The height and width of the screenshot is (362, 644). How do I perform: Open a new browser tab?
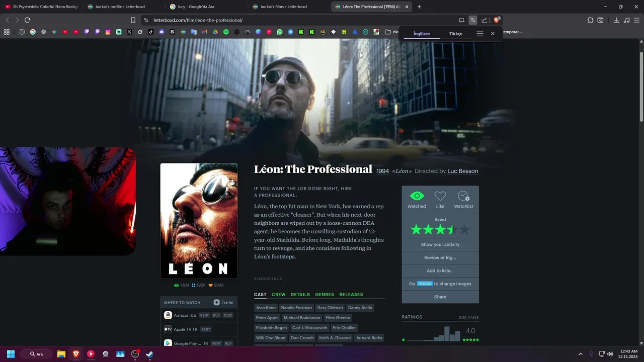click(x=419, y=7)
